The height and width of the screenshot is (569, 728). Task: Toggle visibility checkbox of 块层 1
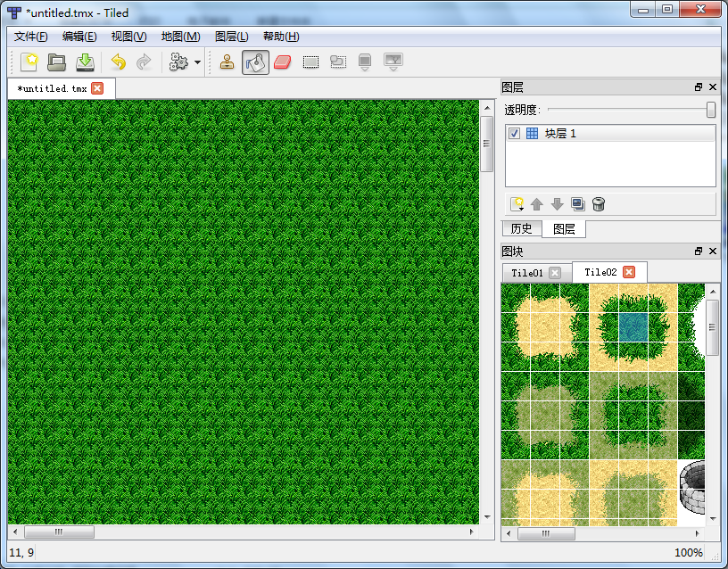514,134
